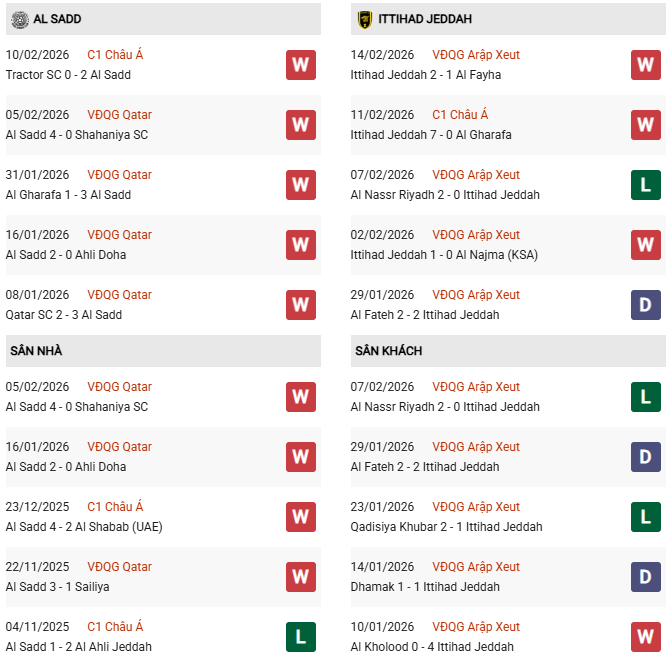Click the L badge for Qadisiya Khubar match

(x=645, y=517)
